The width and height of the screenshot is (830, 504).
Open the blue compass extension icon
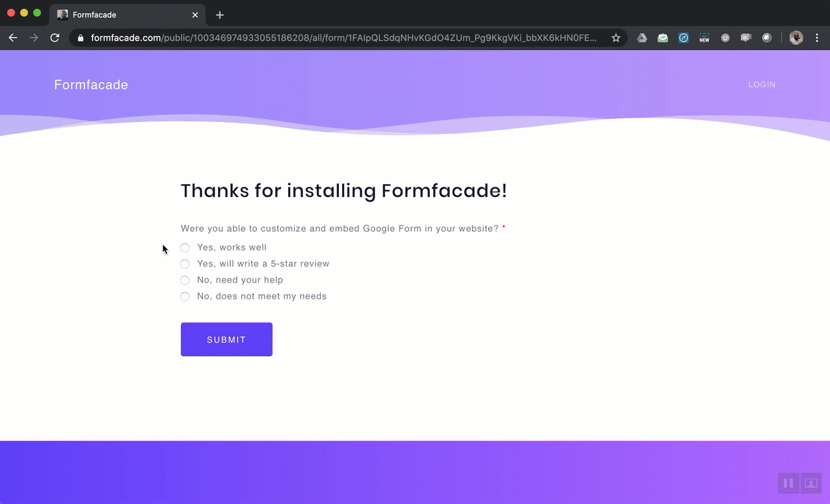683,38
